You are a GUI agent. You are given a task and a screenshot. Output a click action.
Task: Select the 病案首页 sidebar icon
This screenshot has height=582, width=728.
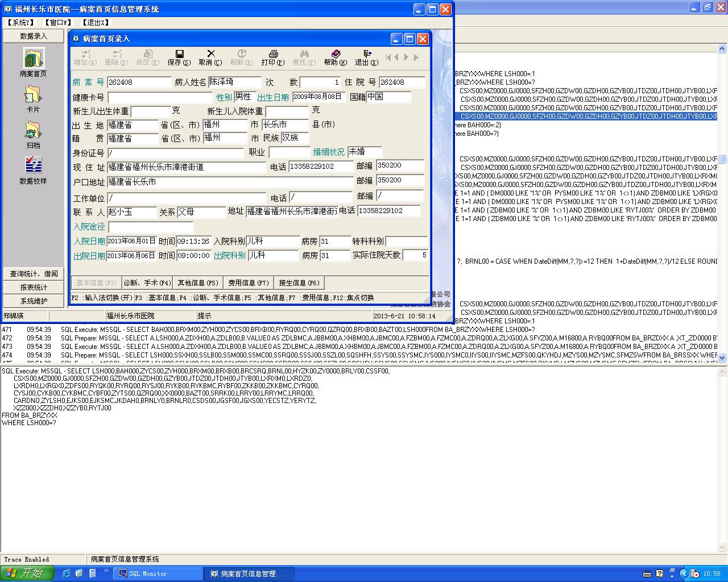[34, 59]
